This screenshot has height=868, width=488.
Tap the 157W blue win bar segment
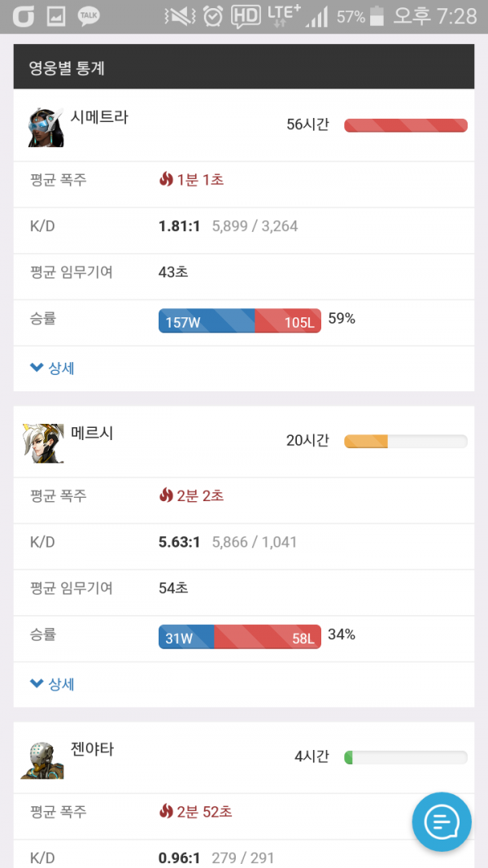[x=207, y=321]
